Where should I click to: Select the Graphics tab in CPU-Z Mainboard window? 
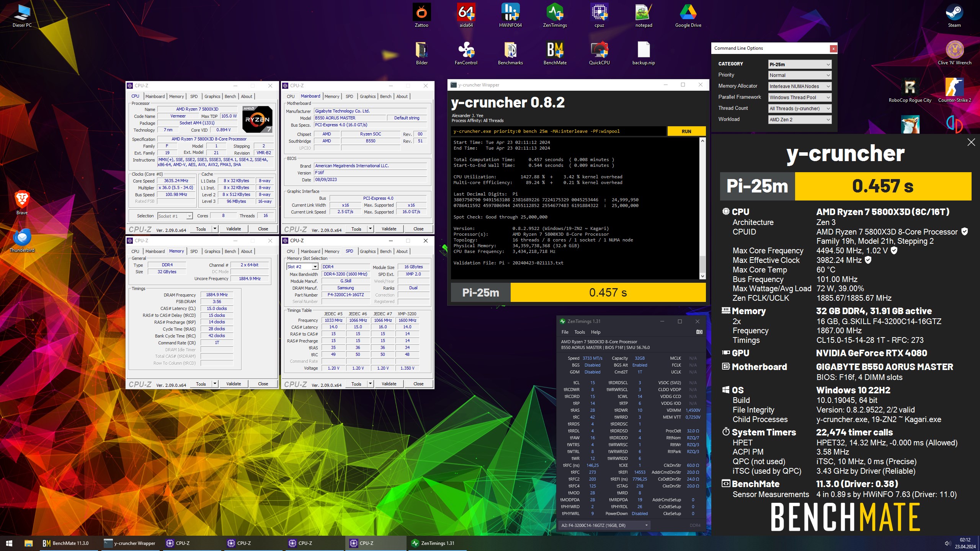tap(367, 96)
